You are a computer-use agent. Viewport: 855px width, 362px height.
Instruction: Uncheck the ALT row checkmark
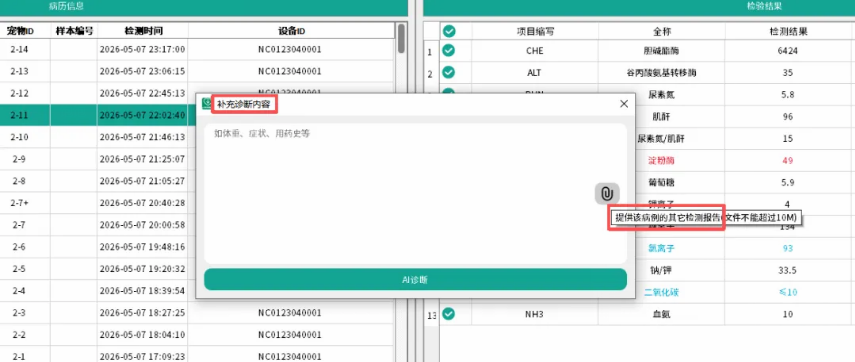click(449, 73)
